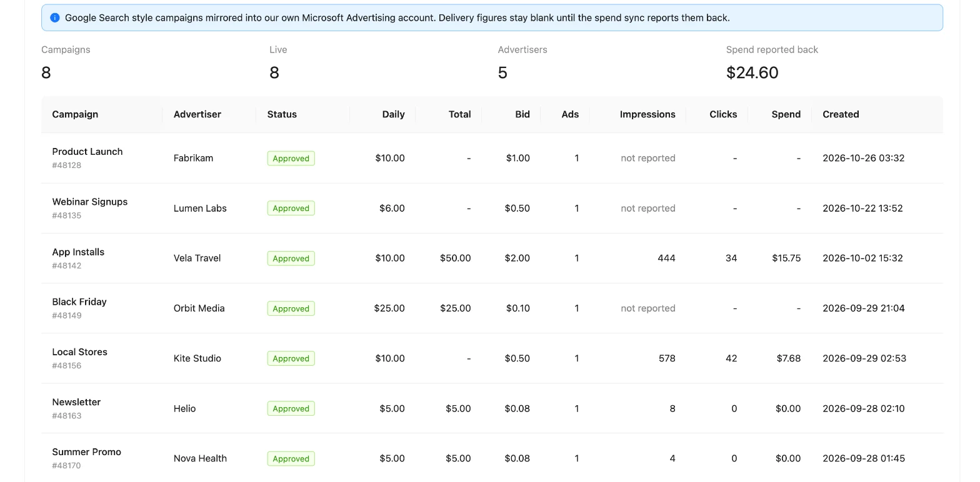Viewport: 980px width, 482px height.
Task: Click the $2.00 bid for App Installs
Action: (517, 258)
